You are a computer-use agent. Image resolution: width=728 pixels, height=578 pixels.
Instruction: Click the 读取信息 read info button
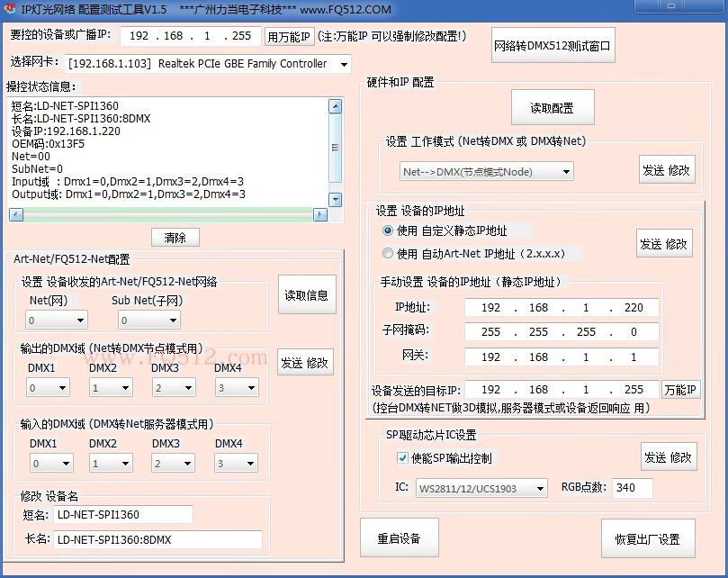[307, 295]
